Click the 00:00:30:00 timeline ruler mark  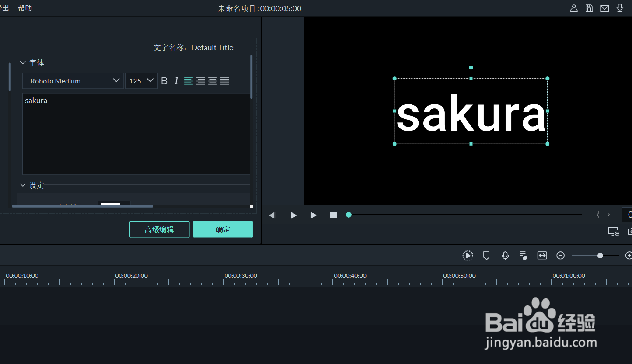241,276
